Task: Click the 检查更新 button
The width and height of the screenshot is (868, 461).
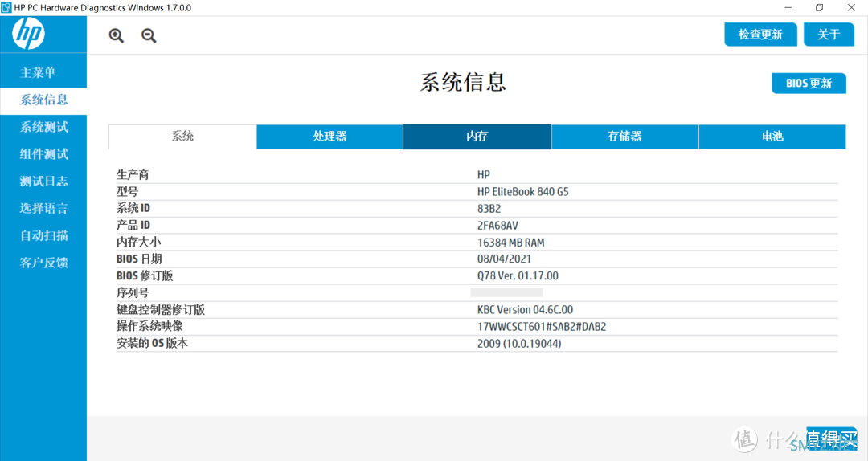Action: tap(760, 35)
